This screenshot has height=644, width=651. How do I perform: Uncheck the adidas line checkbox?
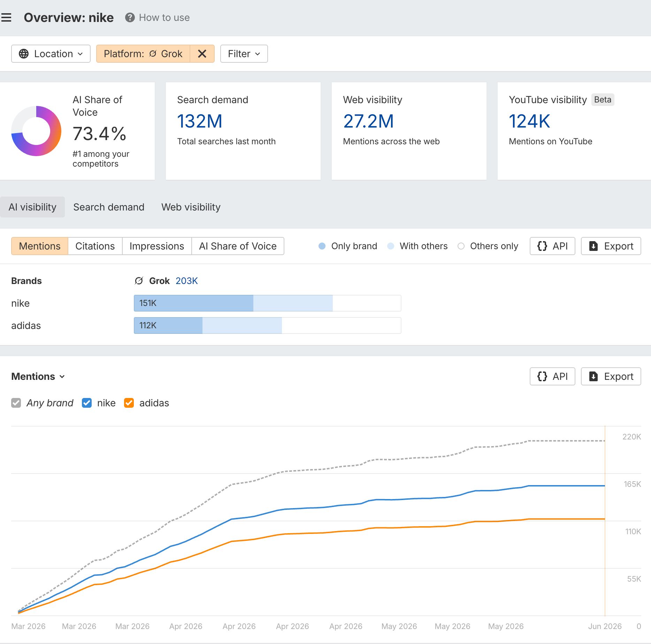[129, 403]
